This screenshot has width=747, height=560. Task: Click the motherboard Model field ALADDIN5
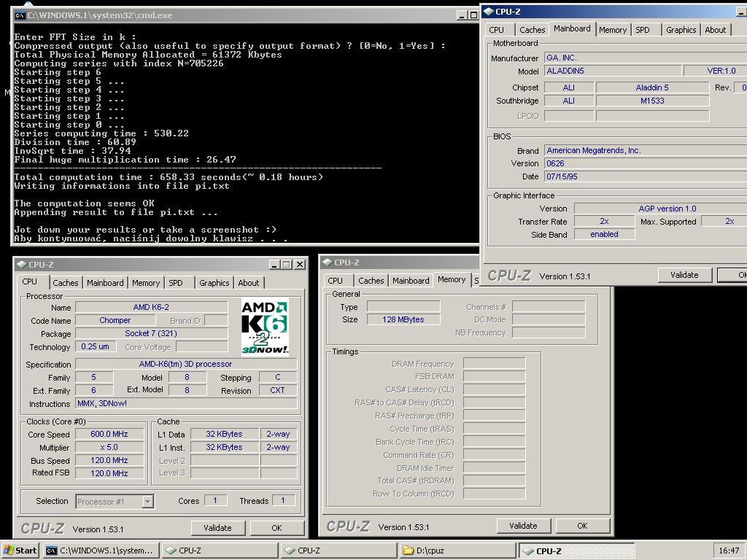pos(612,71)
